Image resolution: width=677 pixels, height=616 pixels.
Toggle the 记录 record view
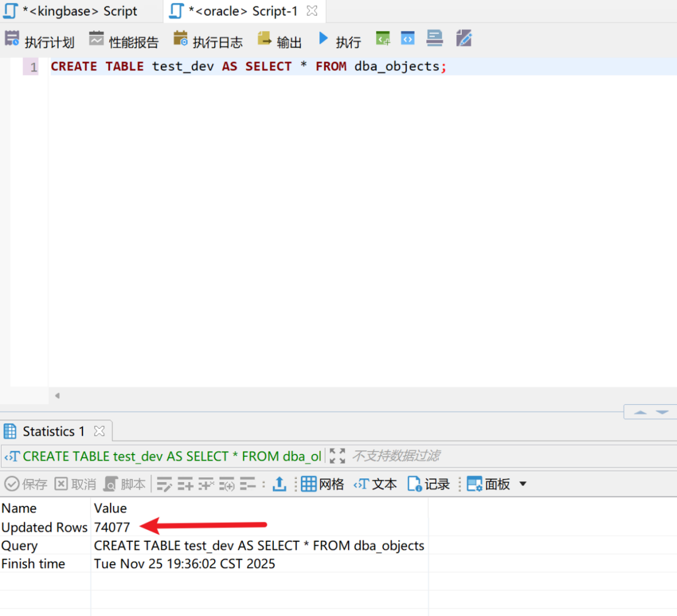tap(429, 484)
